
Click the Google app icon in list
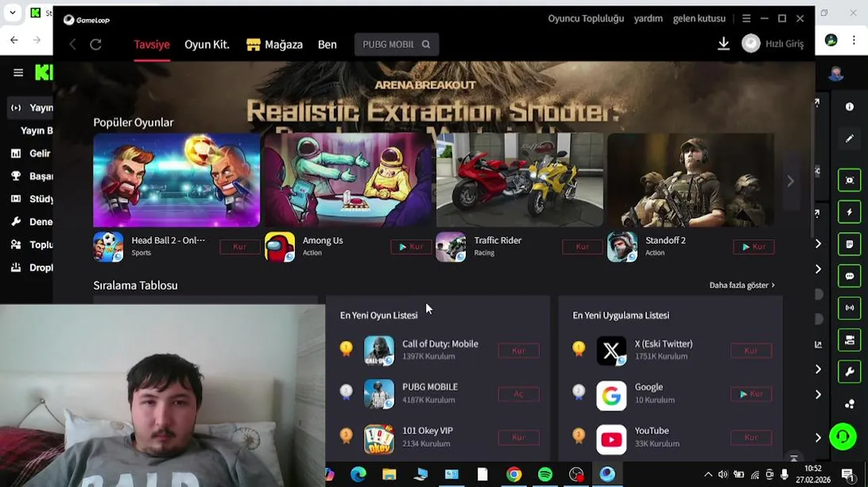tap(611, 394)
